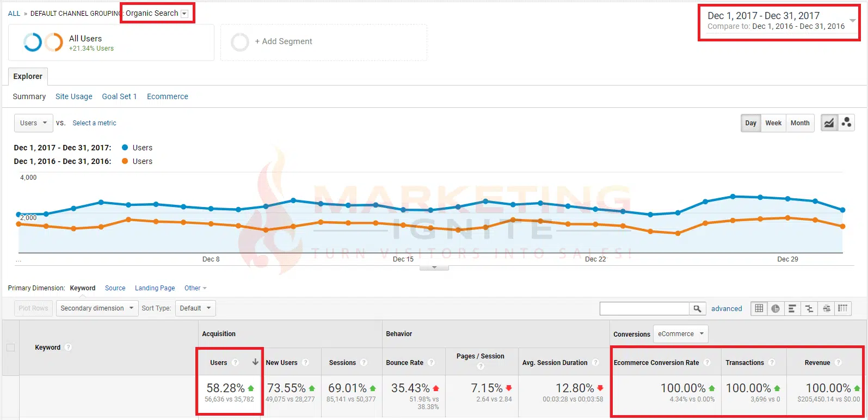Set graph interval to Week
This screenshot has width=868, height=420.
(773, 123)
